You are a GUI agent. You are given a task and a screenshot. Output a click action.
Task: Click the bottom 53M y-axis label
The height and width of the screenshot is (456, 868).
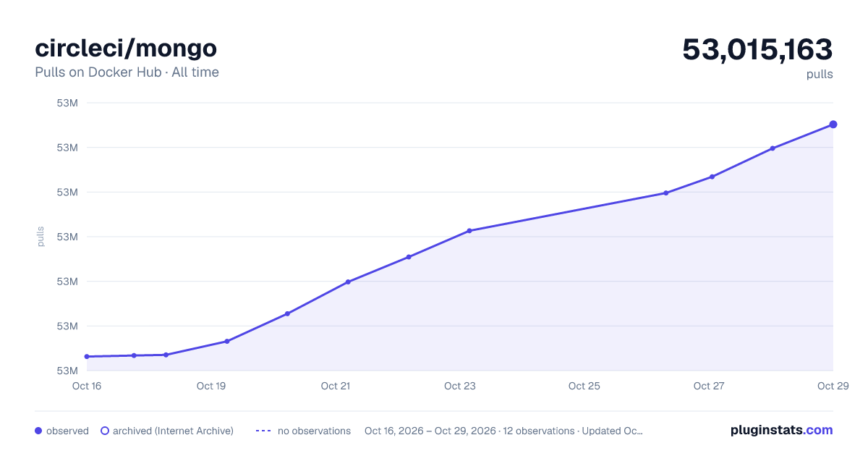67,371
